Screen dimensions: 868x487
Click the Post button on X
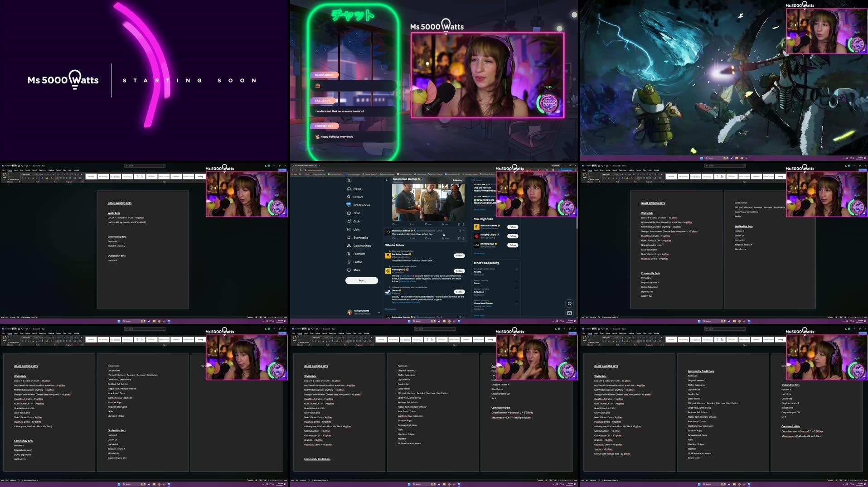pos(361,280)
